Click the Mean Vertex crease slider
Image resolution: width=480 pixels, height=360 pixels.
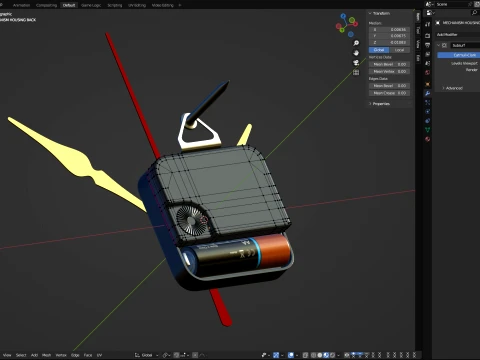[x=389, y=71]
